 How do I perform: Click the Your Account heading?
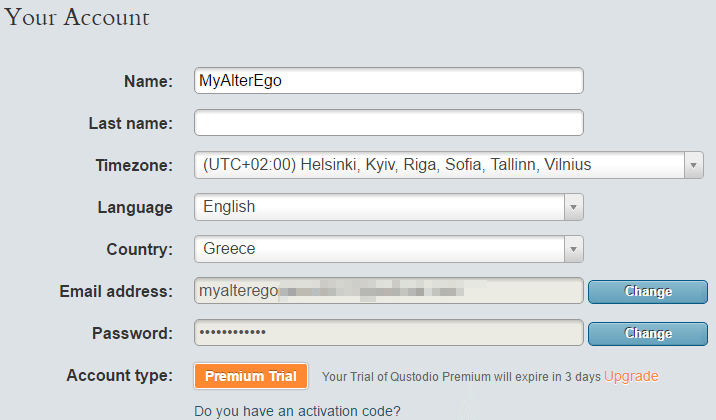(x=77, y=17)
